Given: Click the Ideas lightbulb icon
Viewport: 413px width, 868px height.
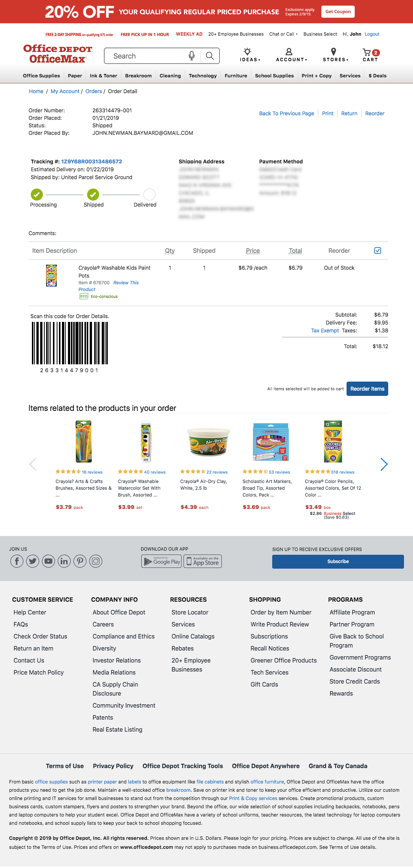Looking at the screenshot, I should pos(247,52).
